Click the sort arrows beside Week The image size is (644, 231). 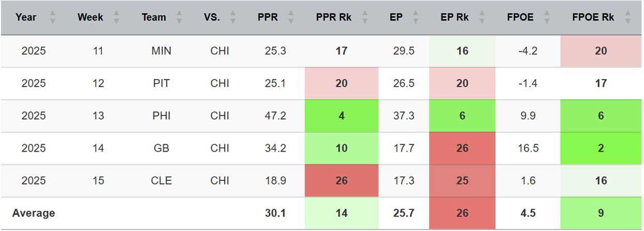pos(116,18)
